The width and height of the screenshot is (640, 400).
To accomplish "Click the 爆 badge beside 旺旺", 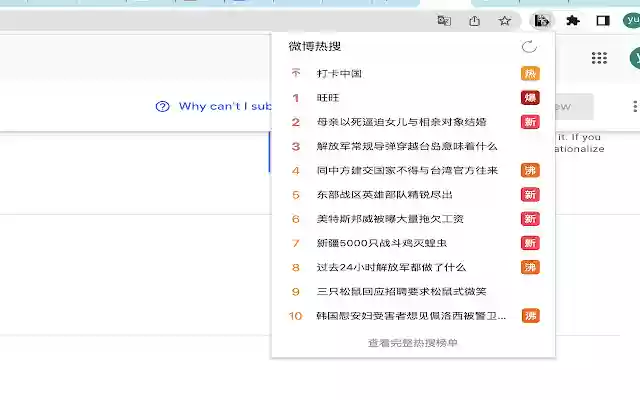I will coord(530,98).
